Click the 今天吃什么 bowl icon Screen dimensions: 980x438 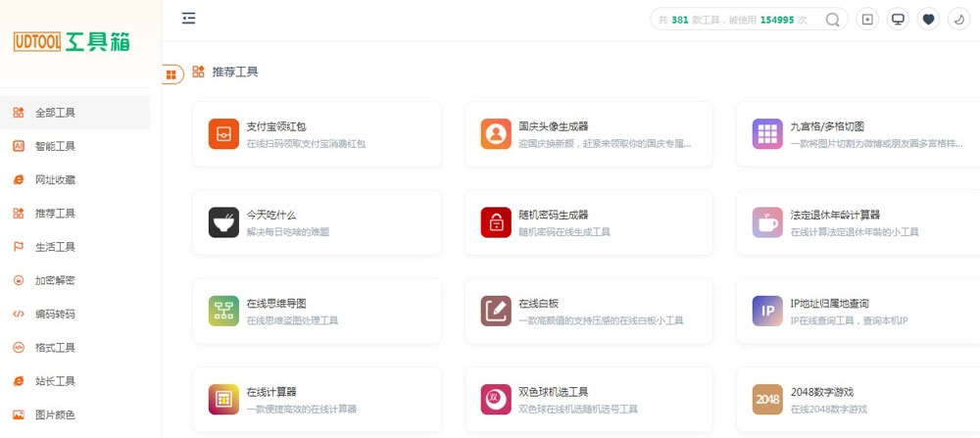pos(223,222)
